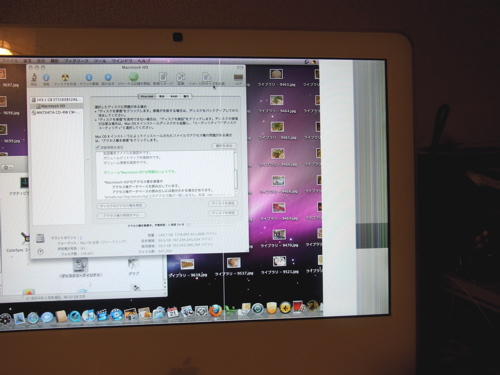
Task: Click the New Image toolbar icon
Action: point(163,77)
